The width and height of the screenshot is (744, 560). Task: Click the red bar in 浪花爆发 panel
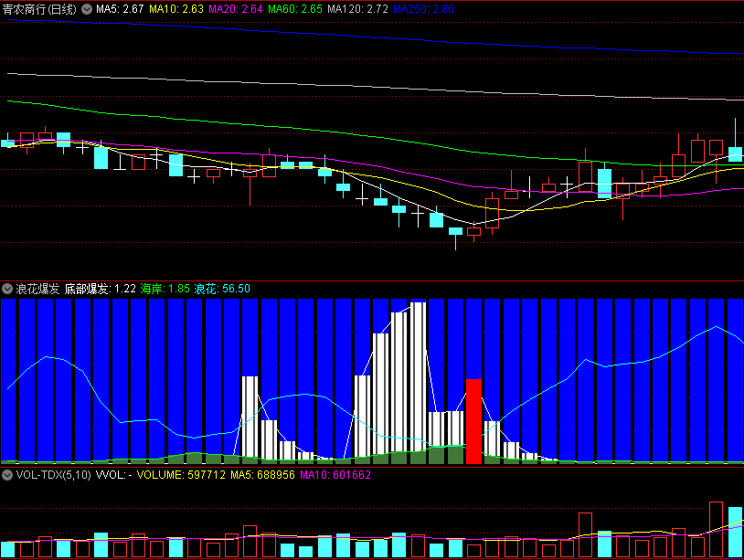[474, 421]
